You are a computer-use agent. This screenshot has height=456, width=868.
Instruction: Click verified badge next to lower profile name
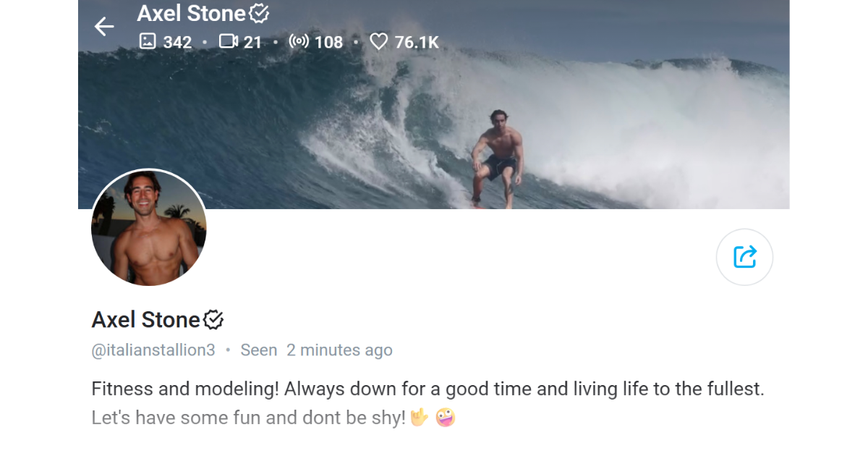tap(213, 319)
